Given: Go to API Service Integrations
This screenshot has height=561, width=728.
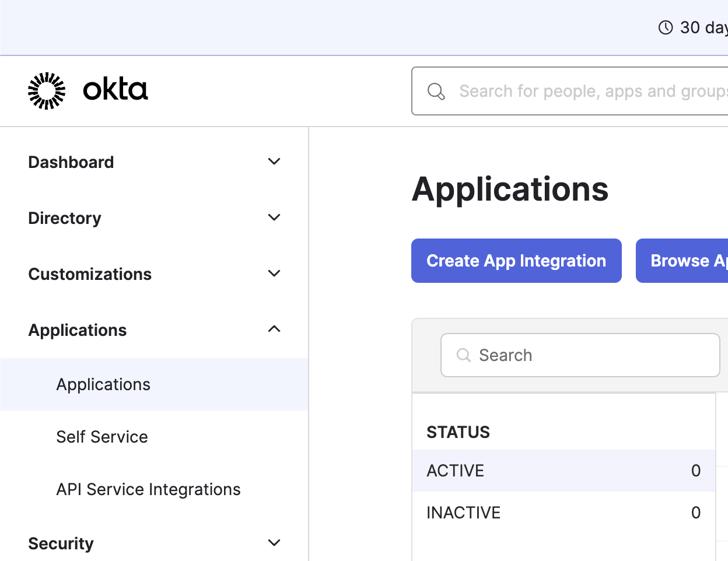Looking at the screenshot, I should 148,489.
